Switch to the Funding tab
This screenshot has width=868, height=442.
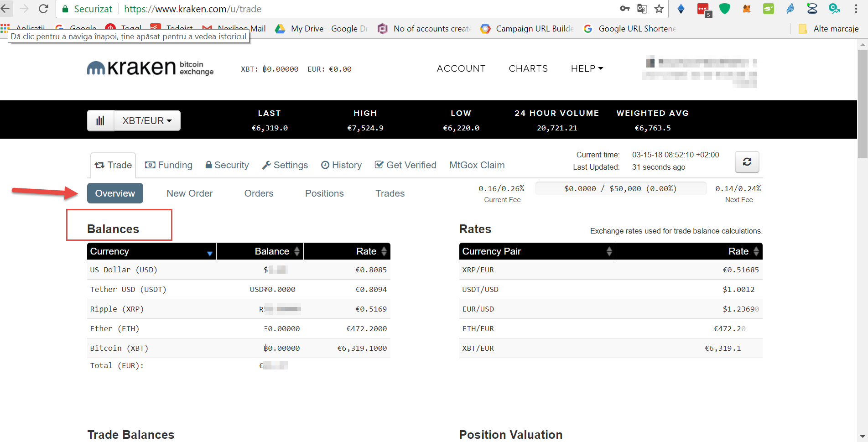169,165
